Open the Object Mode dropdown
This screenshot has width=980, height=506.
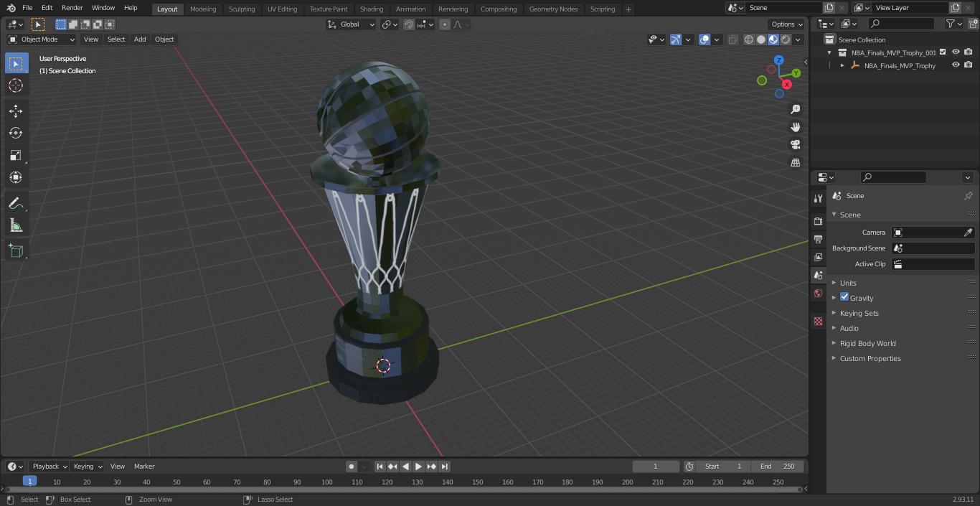[42, 39]
